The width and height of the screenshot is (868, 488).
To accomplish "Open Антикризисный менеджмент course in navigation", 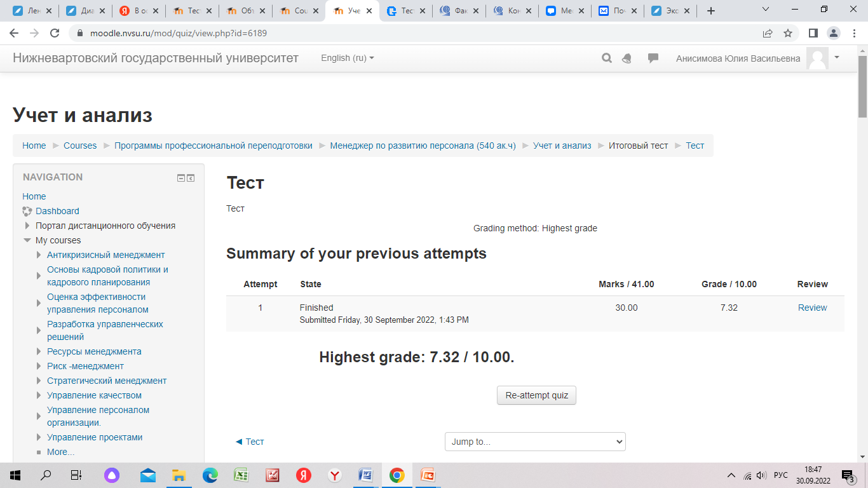I will [105, 255].
